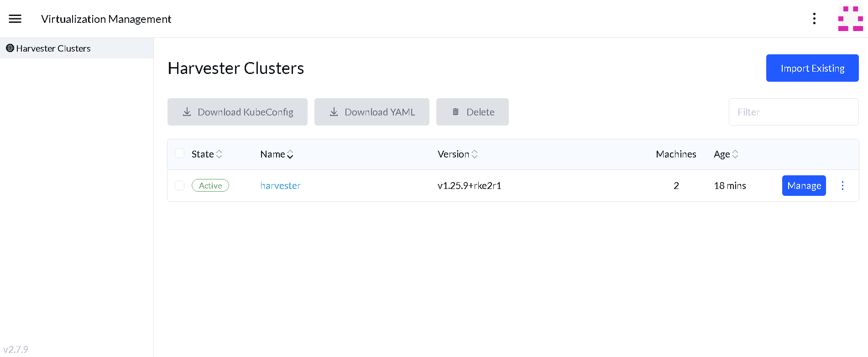Sort the table by Name column

[277, 154]
